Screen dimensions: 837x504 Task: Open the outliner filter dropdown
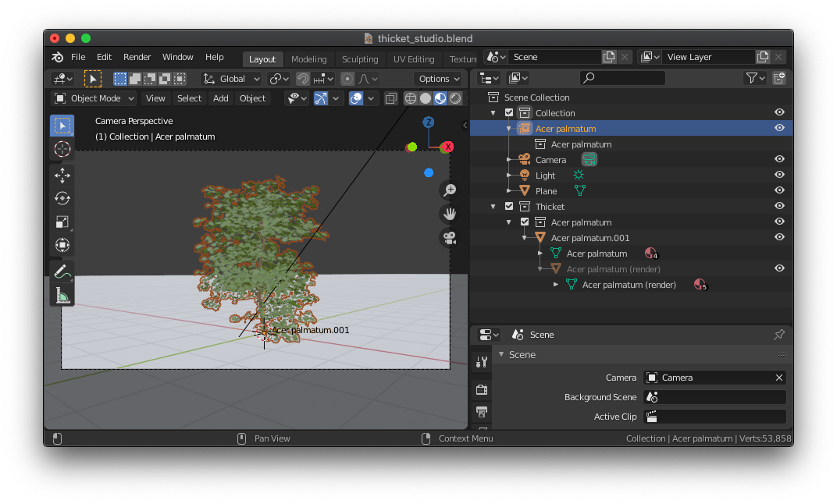[755, 78]
